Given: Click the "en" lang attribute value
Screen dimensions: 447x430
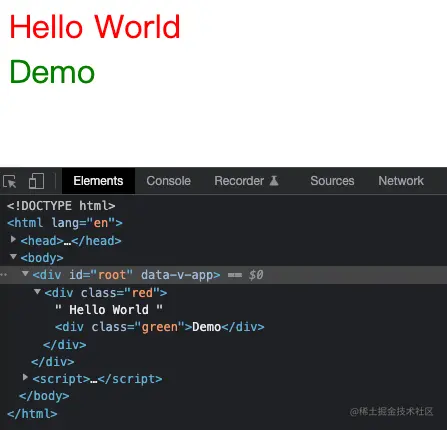Looking at the screenshot, I should pyautogui.click(x=101, y=223).
